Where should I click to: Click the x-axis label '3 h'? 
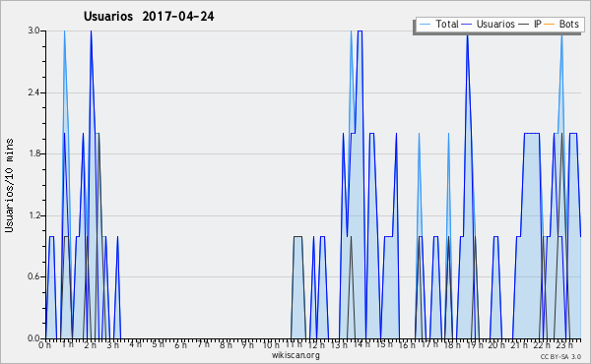(x=112, y=345)
